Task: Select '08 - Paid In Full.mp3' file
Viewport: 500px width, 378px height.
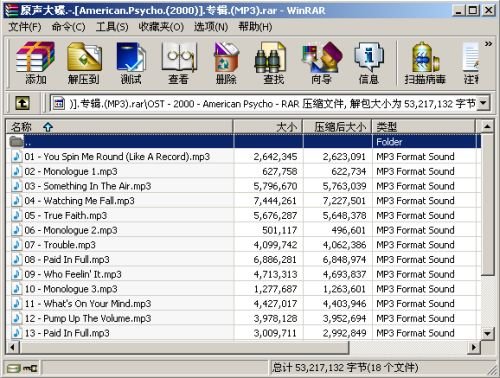Action: pos(243,259)
